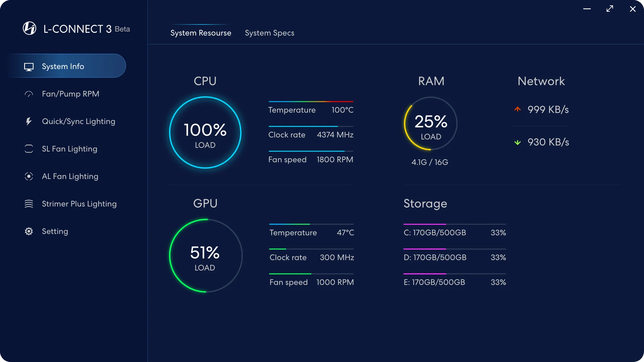Select the System Info menu item
644x362 pixels.
pos(67,66)
